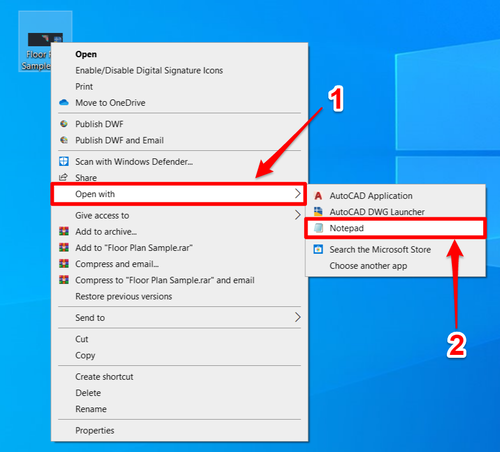Expand the Send to submenu arrow
Viewport: 500px width, 452px height.
[298, 317]
